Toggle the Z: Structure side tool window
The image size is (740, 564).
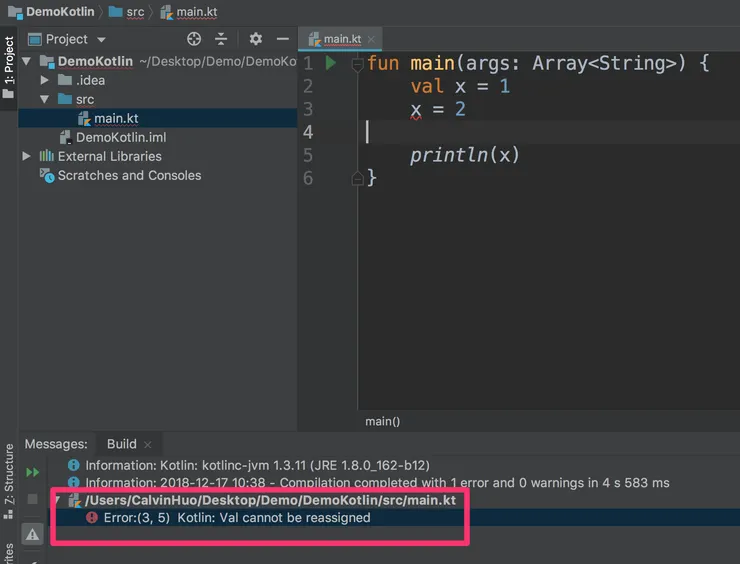tap(9, 473)
